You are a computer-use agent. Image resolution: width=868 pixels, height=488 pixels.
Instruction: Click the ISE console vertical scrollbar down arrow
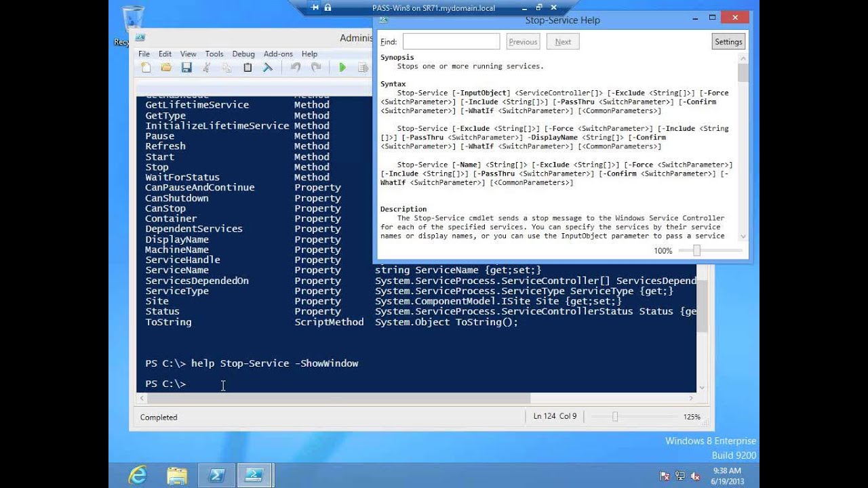702,388
